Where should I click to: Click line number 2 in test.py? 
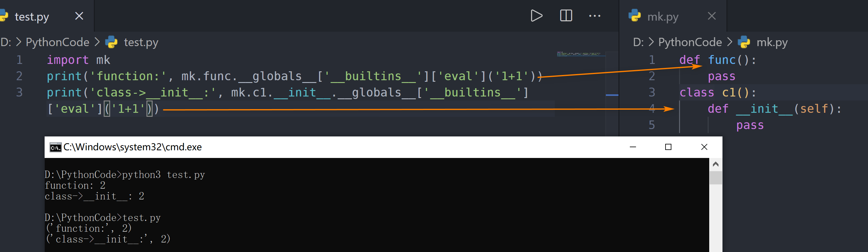coord(20,76)
